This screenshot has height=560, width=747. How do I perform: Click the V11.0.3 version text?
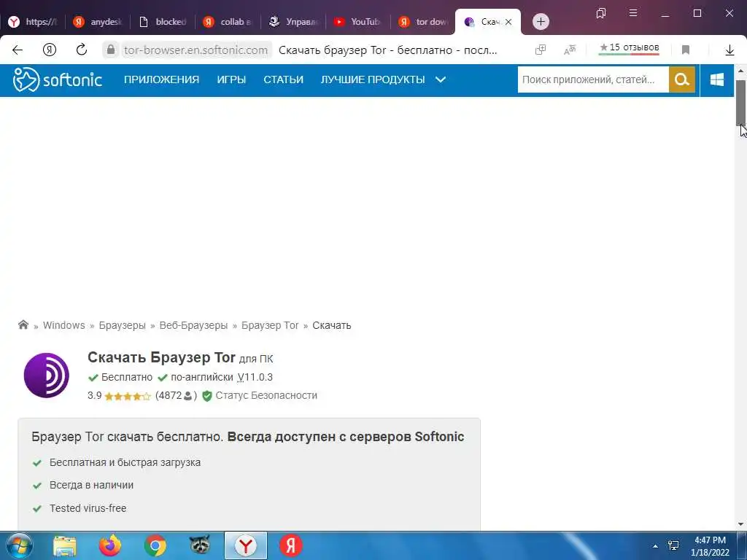coord(255,377)
